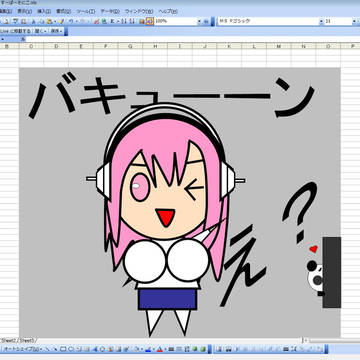Screen dimensions: 360x360
Task: Open the ツール (Tools) menu
Action: click(x=85, y=11)
